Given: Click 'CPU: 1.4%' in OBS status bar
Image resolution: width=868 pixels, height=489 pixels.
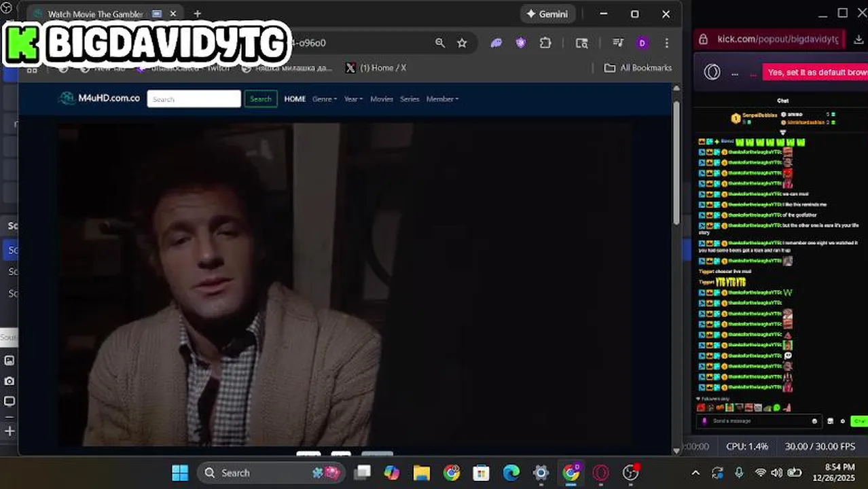Looking at the screenshot, I should pos(747,446).
